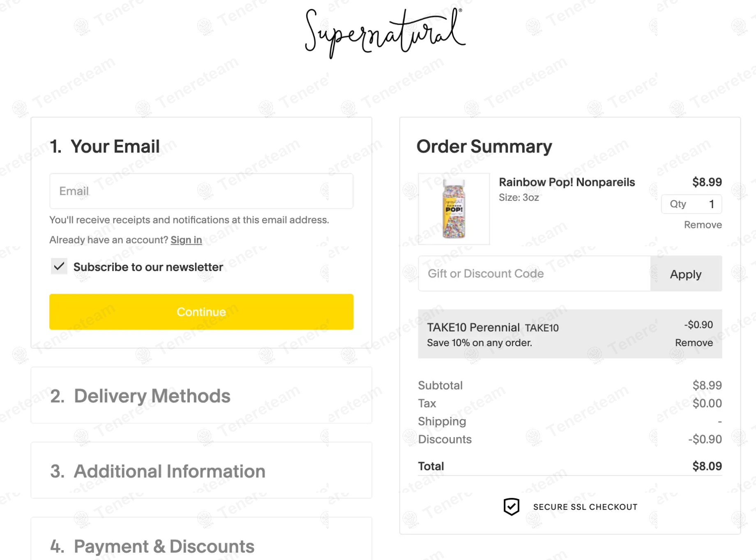Click the Your Email step heading
756x560 pixels.
pyautogui.click(x=115, y=147)
